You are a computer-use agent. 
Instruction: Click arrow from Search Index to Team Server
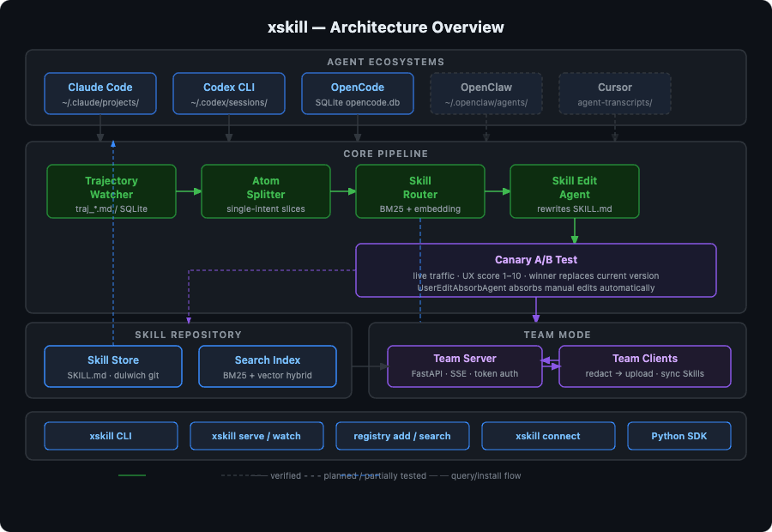point(370,366)
